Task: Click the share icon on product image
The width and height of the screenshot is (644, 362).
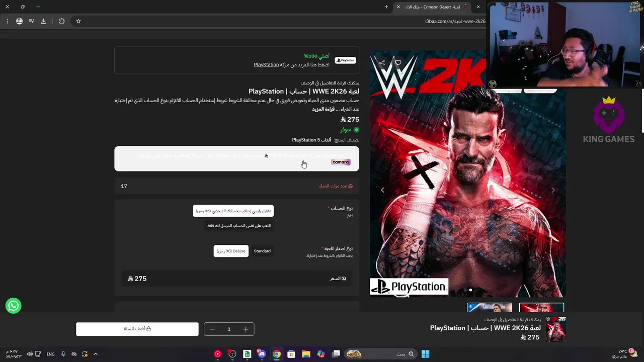Action: 382,63
